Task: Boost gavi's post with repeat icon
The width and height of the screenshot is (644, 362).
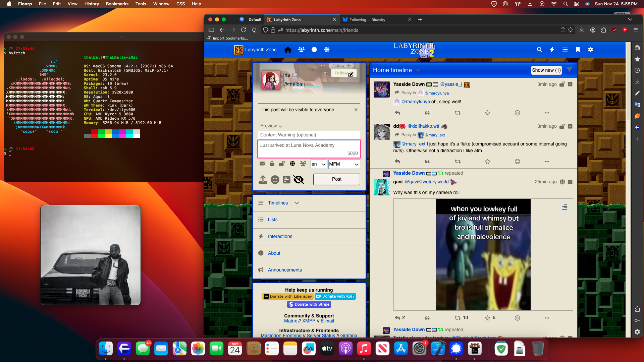Action: tap(458, 318)
